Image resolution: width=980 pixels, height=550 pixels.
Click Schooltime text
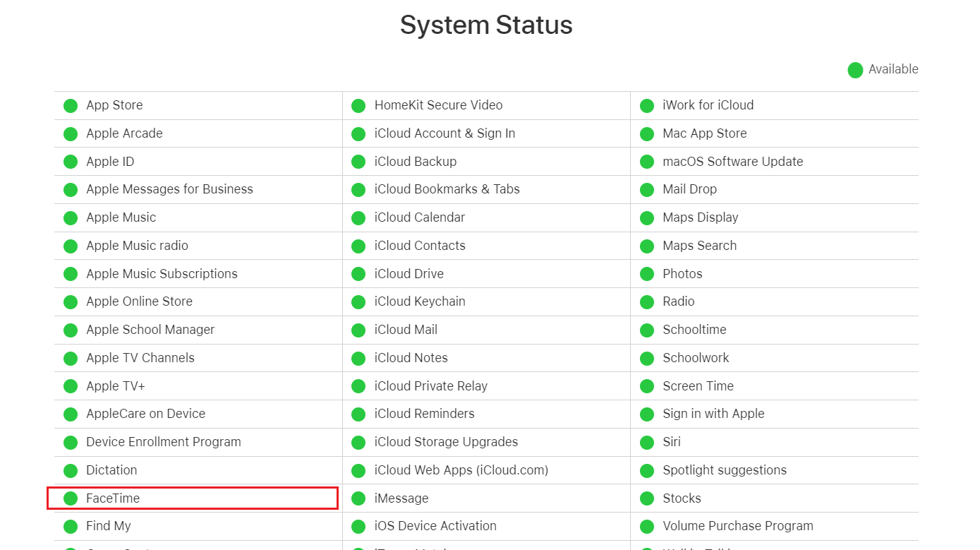tap(694, 330)
